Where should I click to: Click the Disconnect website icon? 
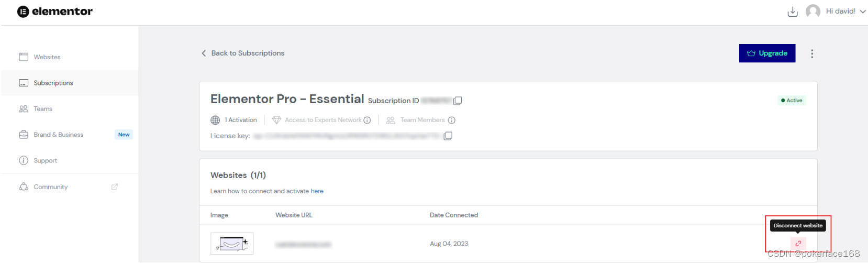click(798, 244)
